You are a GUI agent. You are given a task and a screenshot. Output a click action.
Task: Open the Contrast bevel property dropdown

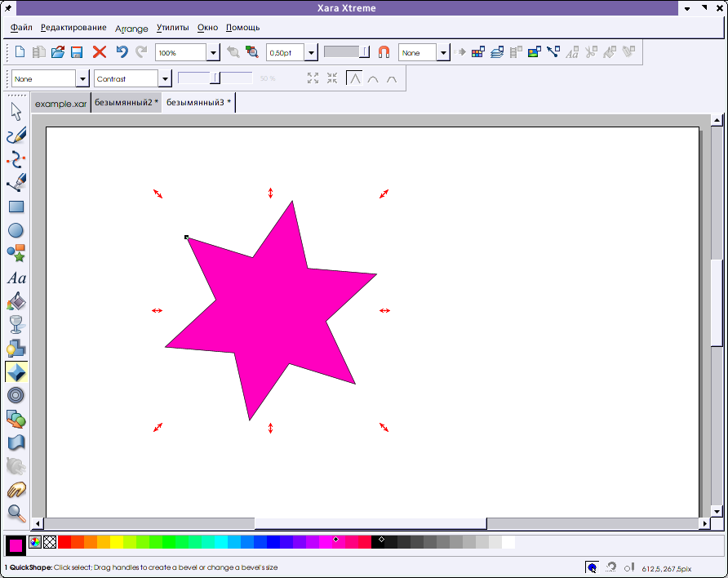165,79
